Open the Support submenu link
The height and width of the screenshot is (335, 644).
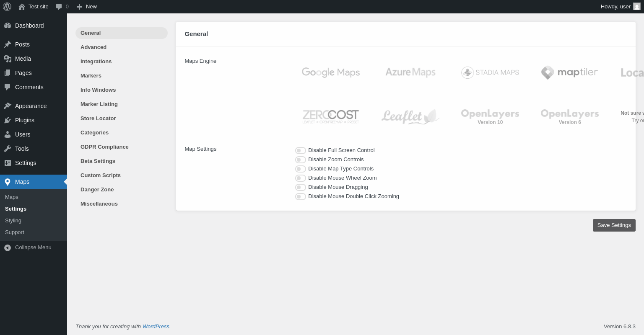(x=34, y=232)
